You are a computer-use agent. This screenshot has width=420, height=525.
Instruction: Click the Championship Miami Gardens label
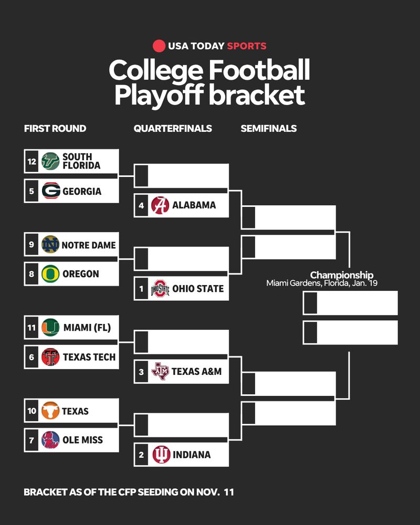(322, 279)
